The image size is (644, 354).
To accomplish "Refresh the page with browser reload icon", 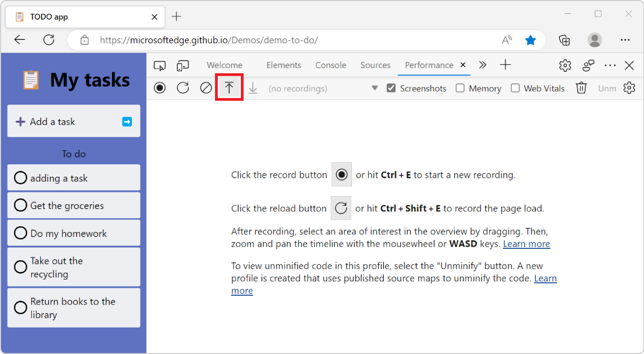I will [x=49, y=40].
